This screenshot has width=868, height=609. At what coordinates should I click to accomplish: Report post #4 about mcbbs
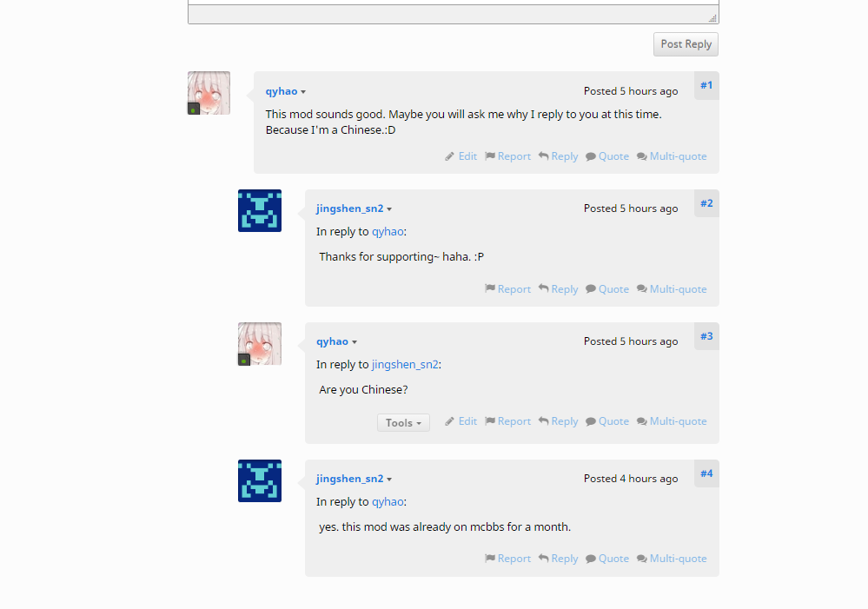[x=507, y=559]
